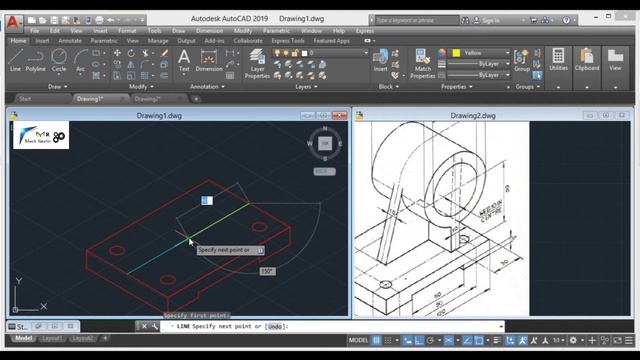Image resolution: width=640 pixels, height=360 pixels.
Task: Open Layer Properties manager
Action: point(257,63)
